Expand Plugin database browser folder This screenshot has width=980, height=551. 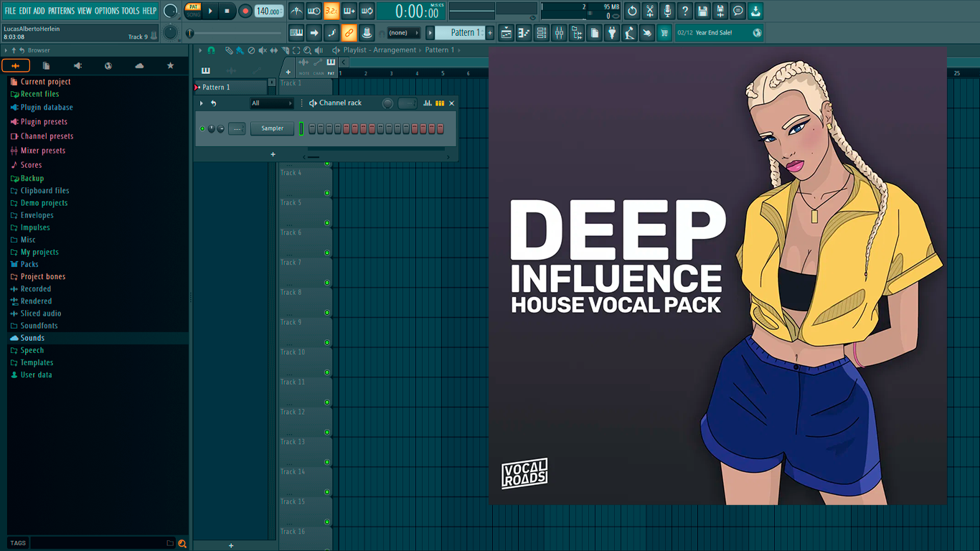tap(47, 108)
